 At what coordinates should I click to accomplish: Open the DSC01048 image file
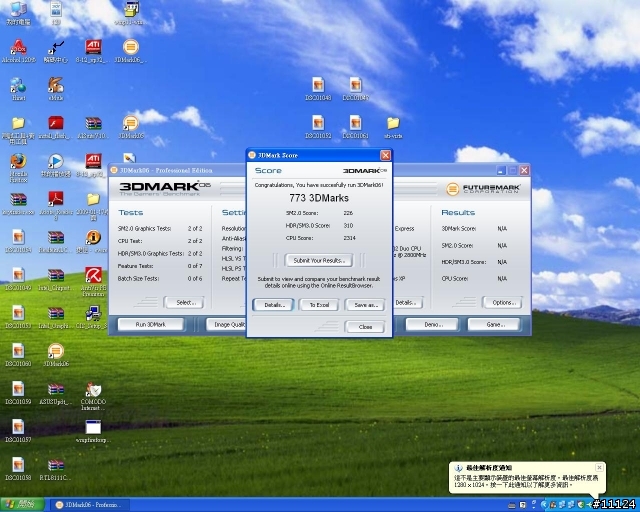[318, 89]
